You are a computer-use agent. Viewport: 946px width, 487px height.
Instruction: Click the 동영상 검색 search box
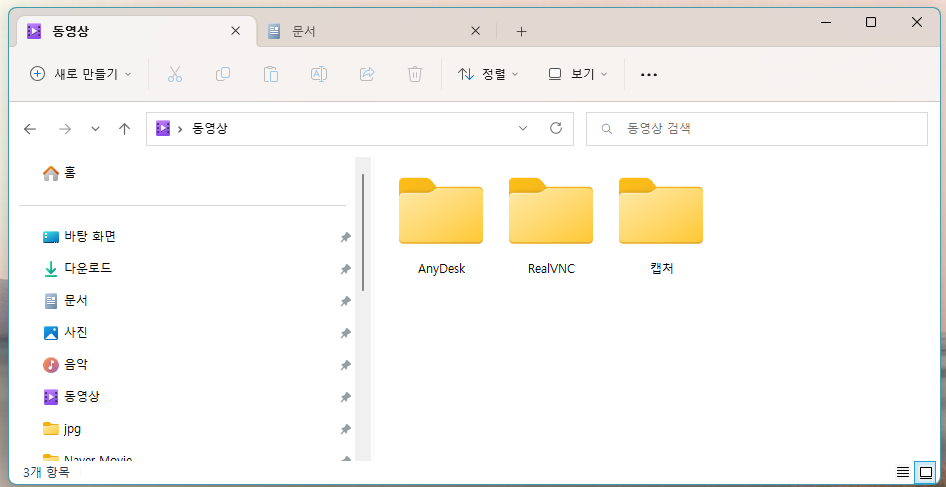[757, 129]
